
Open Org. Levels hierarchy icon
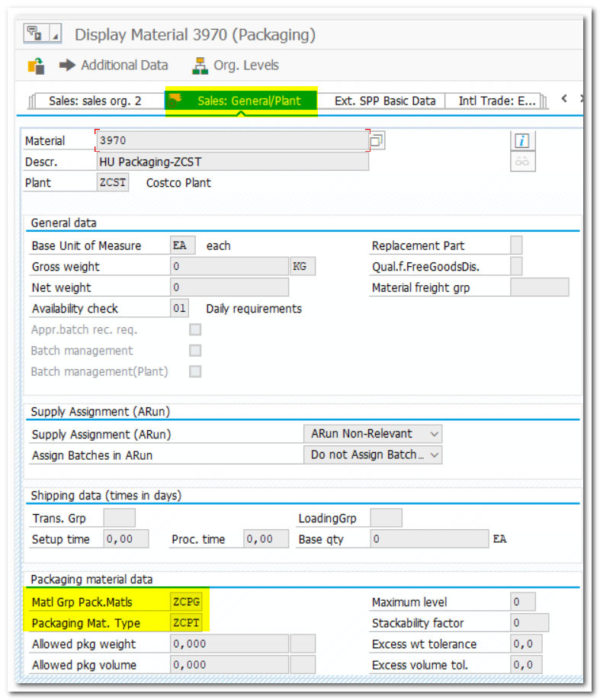201,66
